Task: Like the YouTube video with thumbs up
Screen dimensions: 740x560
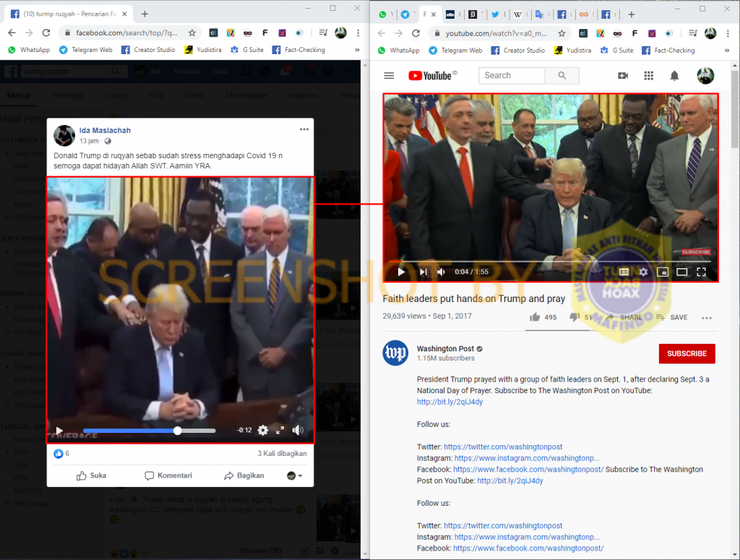Action: coord(535,317)
